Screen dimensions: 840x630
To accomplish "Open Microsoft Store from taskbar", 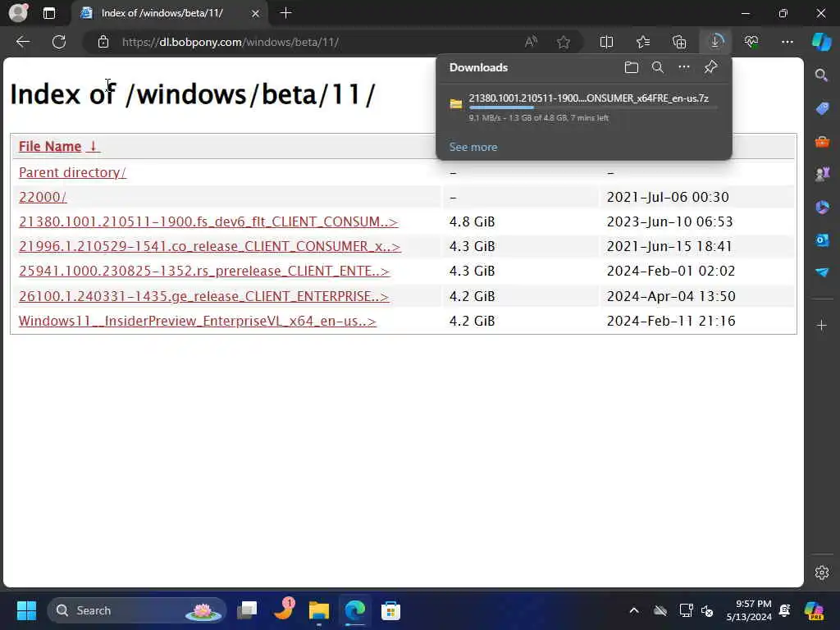I will coord(390,610).
